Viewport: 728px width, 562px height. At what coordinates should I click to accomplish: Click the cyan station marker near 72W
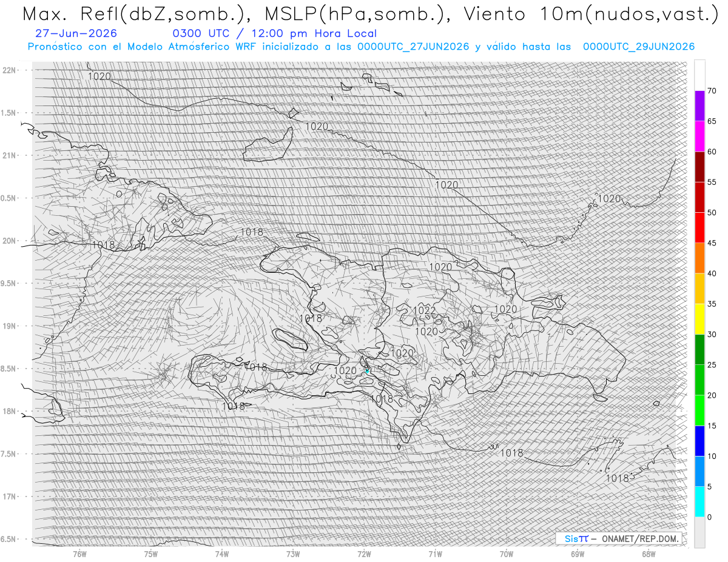(x=367, y=371)
